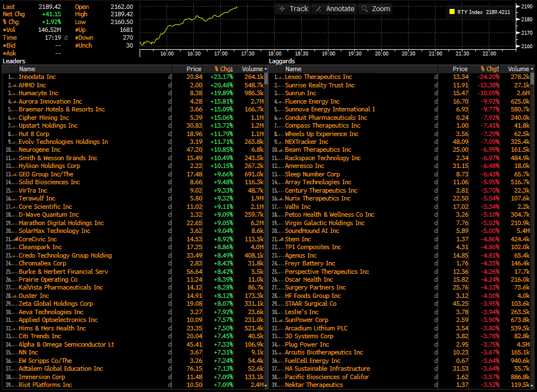
Task: Click FuelCell Energy Inc
Action: tap(313, 361)
